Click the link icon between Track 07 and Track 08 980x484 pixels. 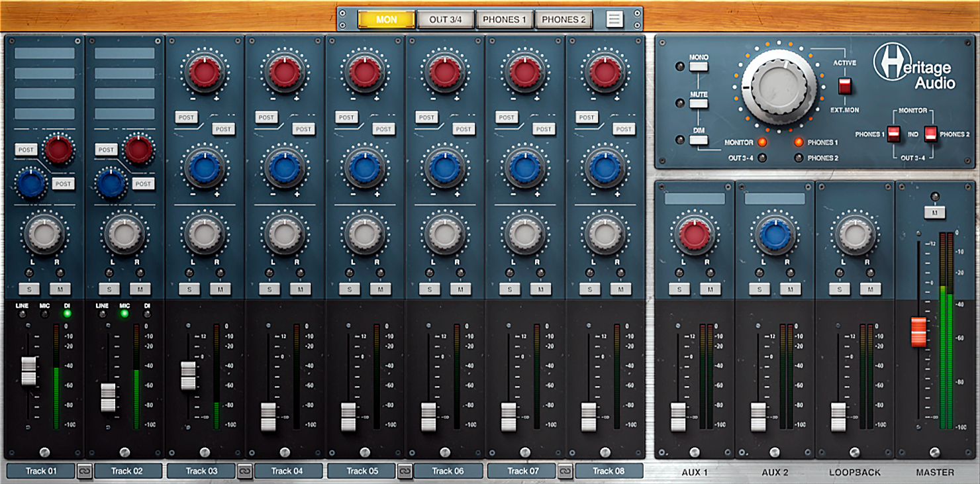[x=565, y=471]
